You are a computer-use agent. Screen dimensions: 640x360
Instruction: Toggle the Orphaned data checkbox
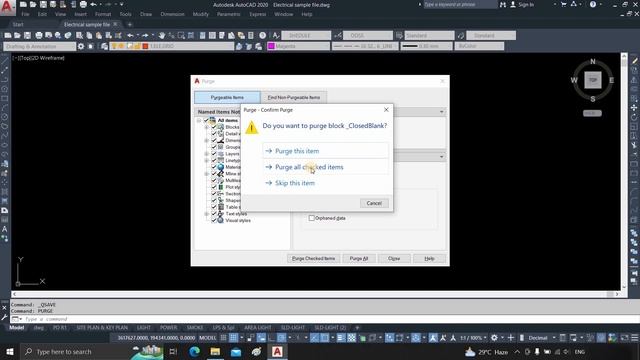(x=311, y=218)
